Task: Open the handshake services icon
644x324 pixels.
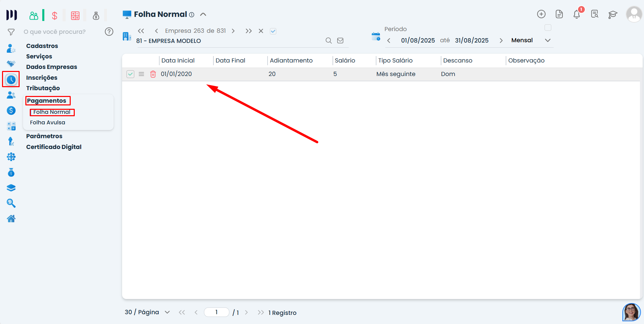Action: (x=11, y=64)
